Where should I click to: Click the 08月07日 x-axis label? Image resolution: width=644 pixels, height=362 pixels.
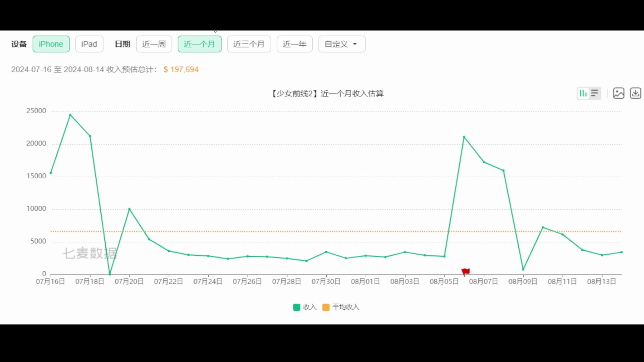[484, 282]
